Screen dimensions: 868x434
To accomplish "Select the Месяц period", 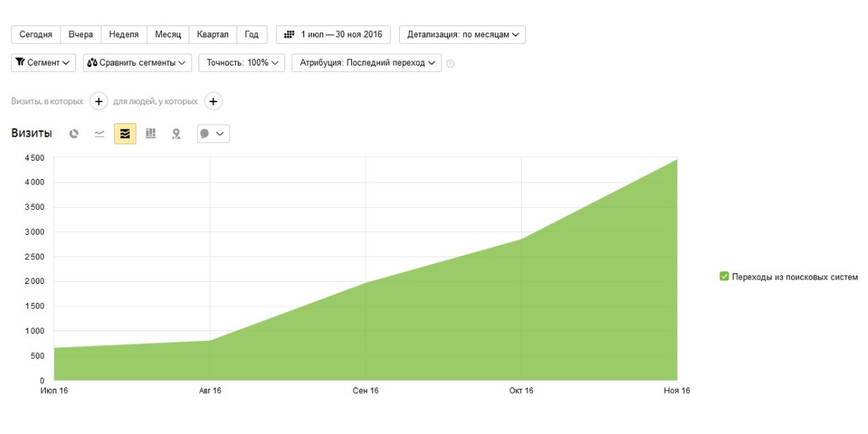I will [x=168, y=35].
